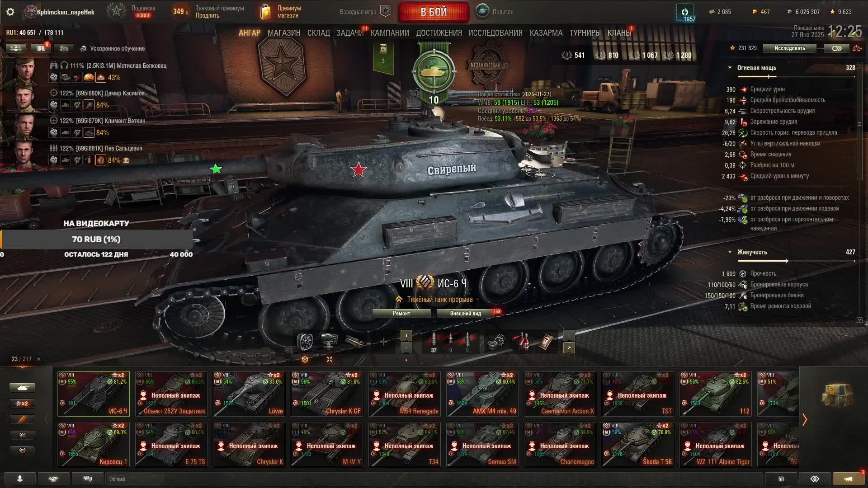This screenshot has width=868, height=488.
Task: Click the Ремонт button
Action: tap(401, 313)
